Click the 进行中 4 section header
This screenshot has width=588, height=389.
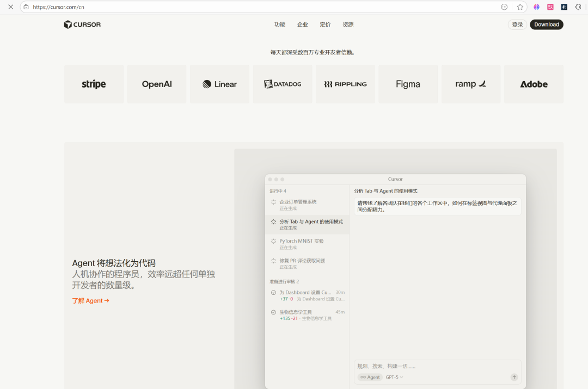(278, 191)
